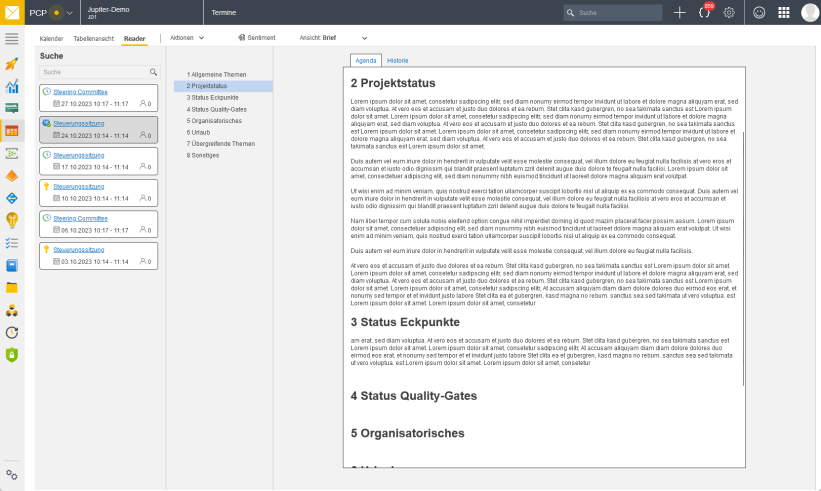Select 4 Status Quality-Gates in agenda list
Viewport: 821px width, 491px height.
[x=216, y=109]
